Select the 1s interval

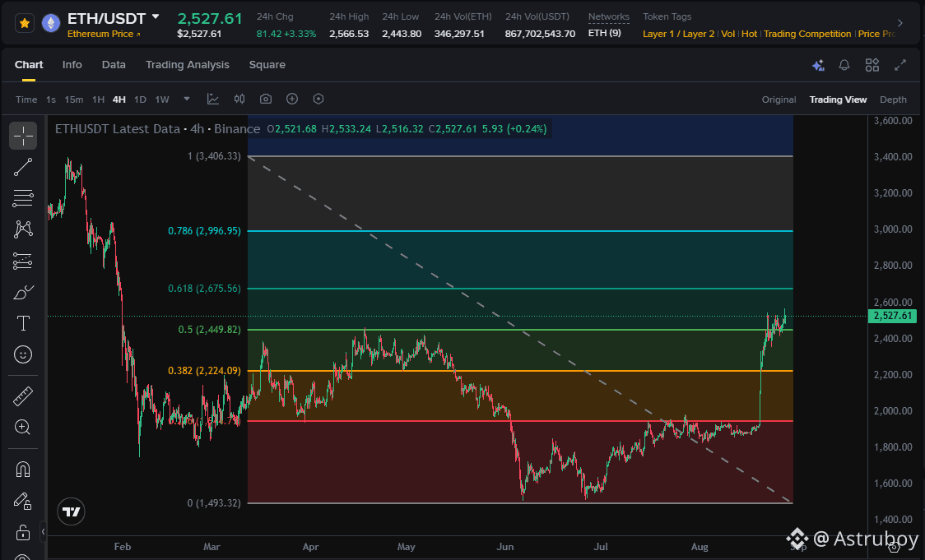(x=51, y=100)
